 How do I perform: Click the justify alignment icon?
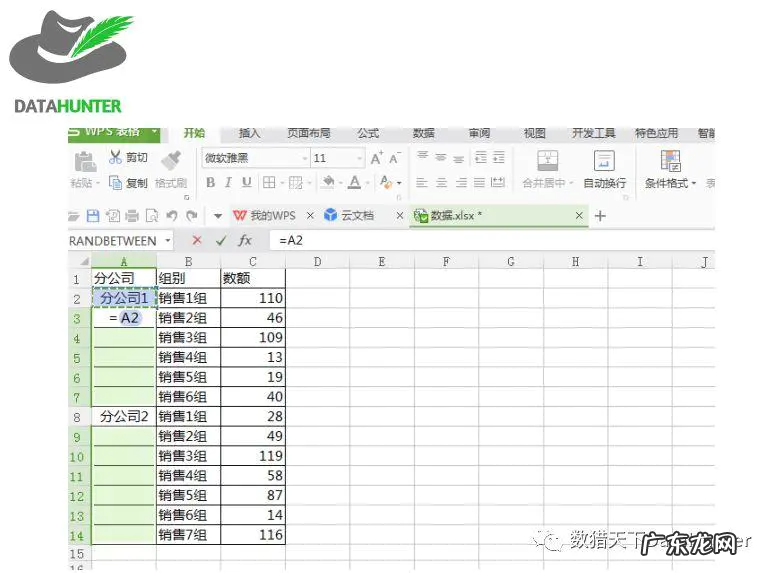(479, 183)
